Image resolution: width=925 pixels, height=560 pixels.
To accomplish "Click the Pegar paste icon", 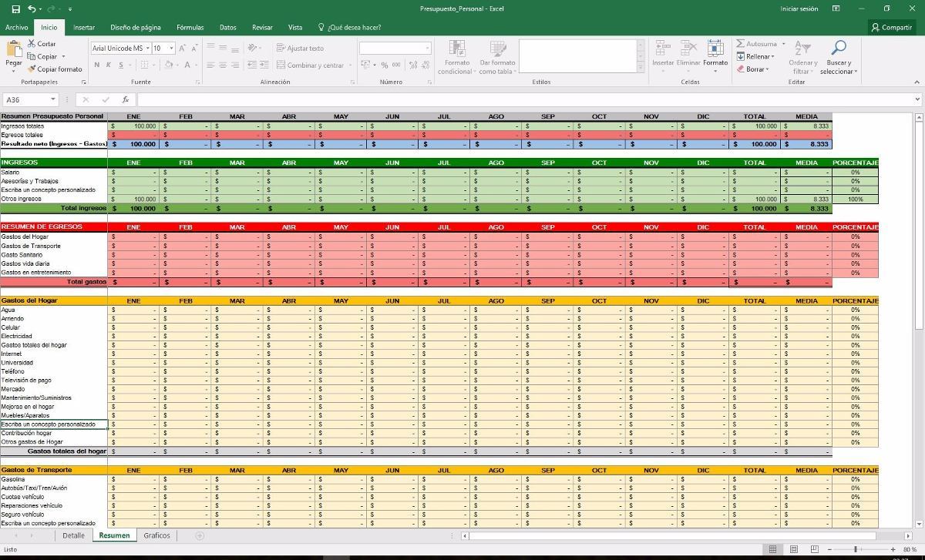I will tap(14, 51).
